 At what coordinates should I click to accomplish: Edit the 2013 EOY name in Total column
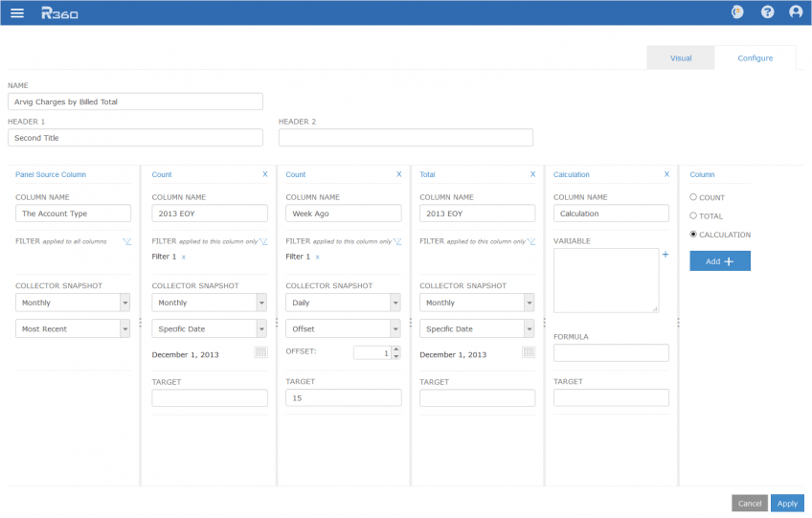tap(477, 214)
